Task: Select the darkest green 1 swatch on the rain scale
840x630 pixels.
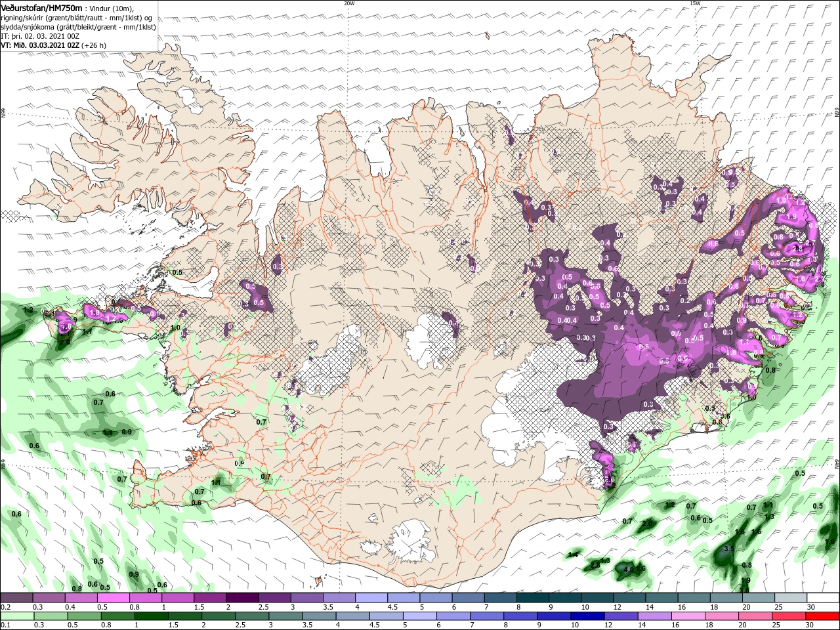Action: pyautogui.click(x=151, y=616)
